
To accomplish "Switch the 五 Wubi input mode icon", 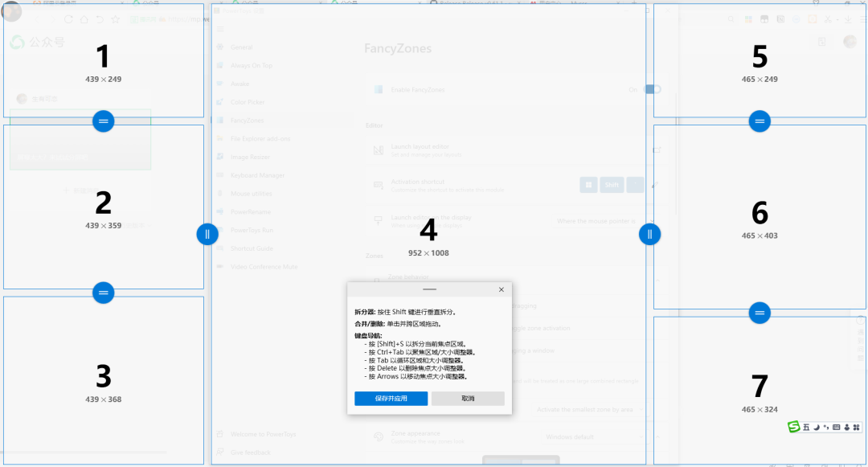I will coord(806,427).
